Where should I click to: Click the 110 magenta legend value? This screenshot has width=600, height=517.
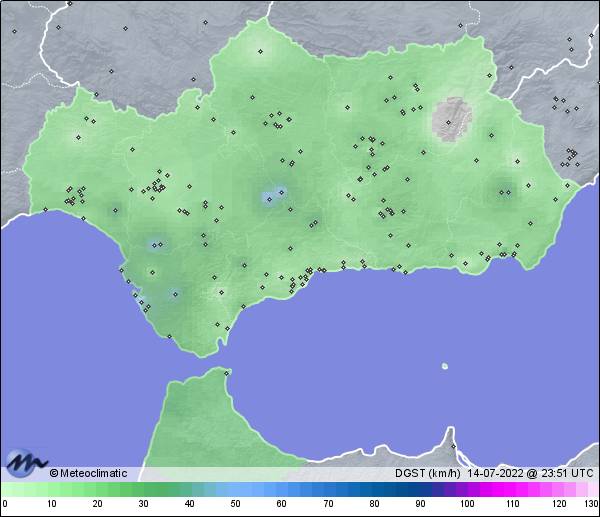(x=511, y=504)
